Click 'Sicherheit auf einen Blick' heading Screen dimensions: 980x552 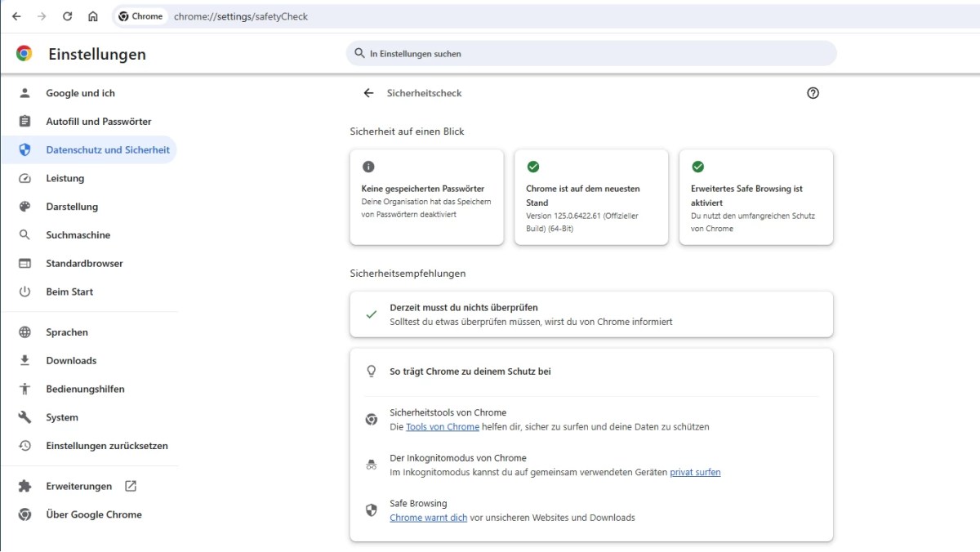tap(407, 131)
